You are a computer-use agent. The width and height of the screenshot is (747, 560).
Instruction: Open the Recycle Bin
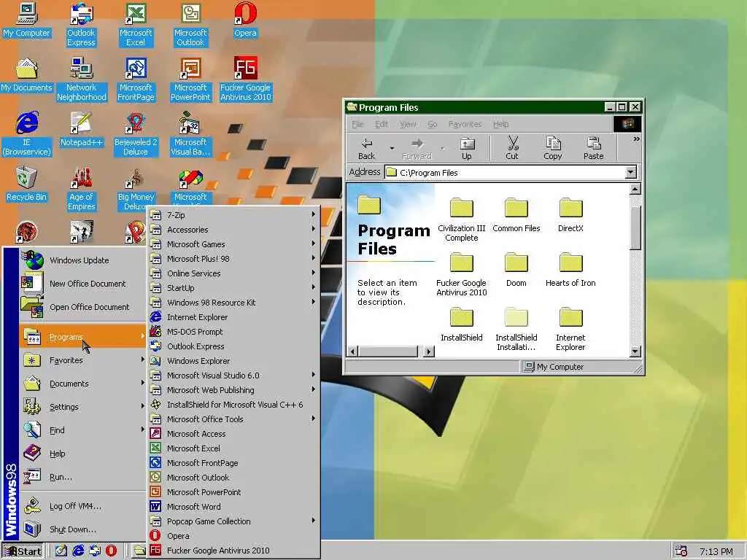(x=27, y=184)
